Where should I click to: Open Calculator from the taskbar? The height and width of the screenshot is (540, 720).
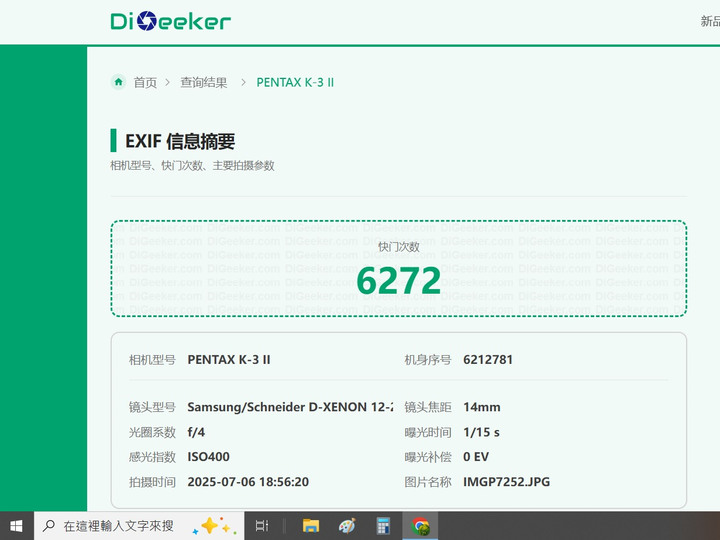click(x=383, y=526)
